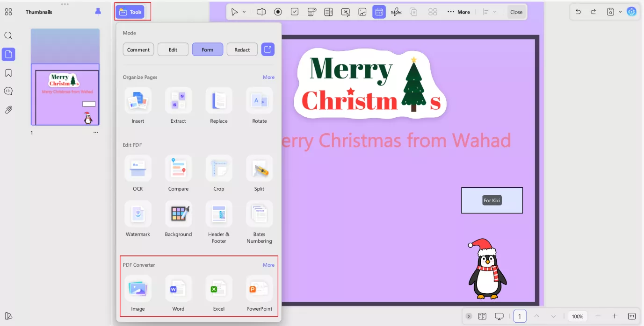Select the digital signature field tool
644x326 pixels.
[396, 12]
